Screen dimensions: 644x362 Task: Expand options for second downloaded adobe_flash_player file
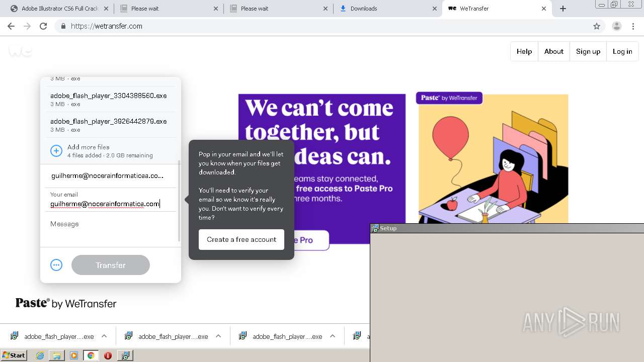point(218,336)
